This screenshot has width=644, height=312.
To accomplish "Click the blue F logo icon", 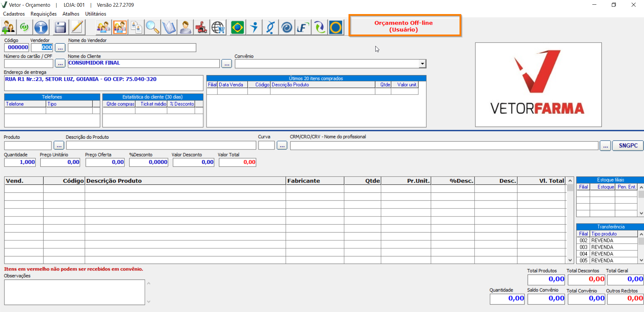I will (x=303, y=27).
